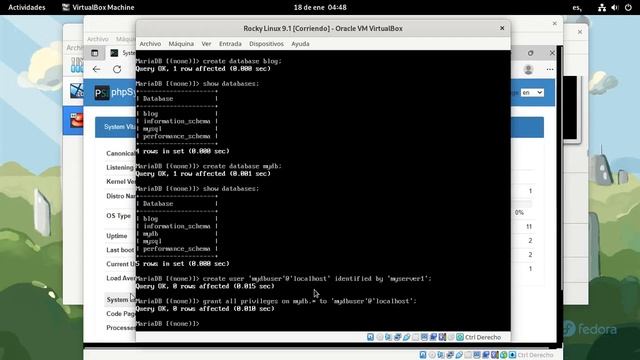
Task: Click the faded Ctrl Derecho label in the background VM
Action: point(535,355)
